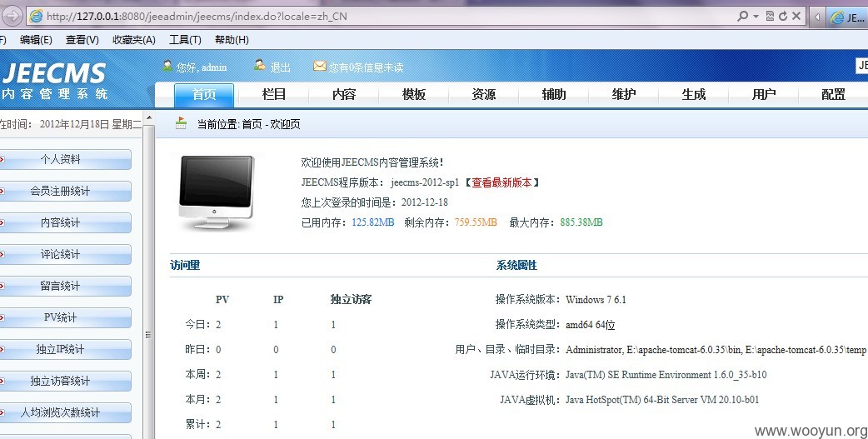Click the 查看最新版本 link
The image size is (868, 439).
[501, 182]
